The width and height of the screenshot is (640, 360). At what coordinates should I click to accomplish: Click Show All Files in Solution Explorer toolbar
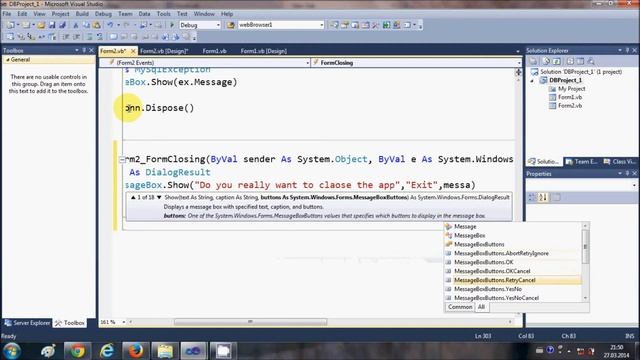546,62
